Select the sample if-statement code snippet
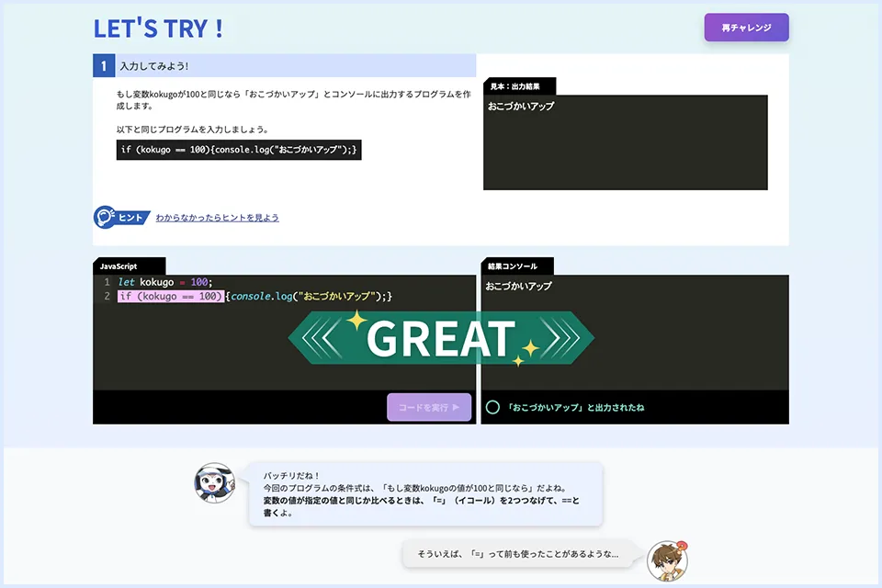The width and height of the screenshot is (882, 588). pyautogui.click(x=239, y=149)
